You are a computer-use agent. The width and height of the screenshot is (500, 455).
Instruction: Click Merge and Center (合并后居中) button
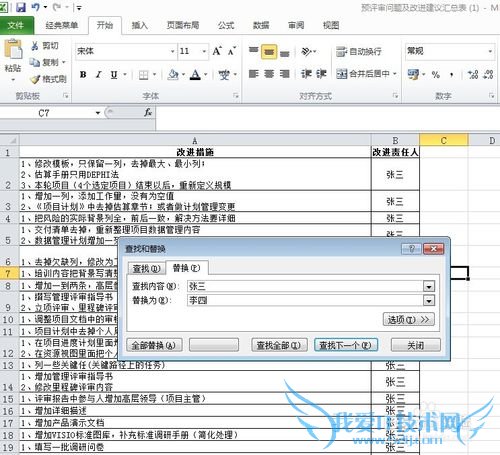(362, 74)
